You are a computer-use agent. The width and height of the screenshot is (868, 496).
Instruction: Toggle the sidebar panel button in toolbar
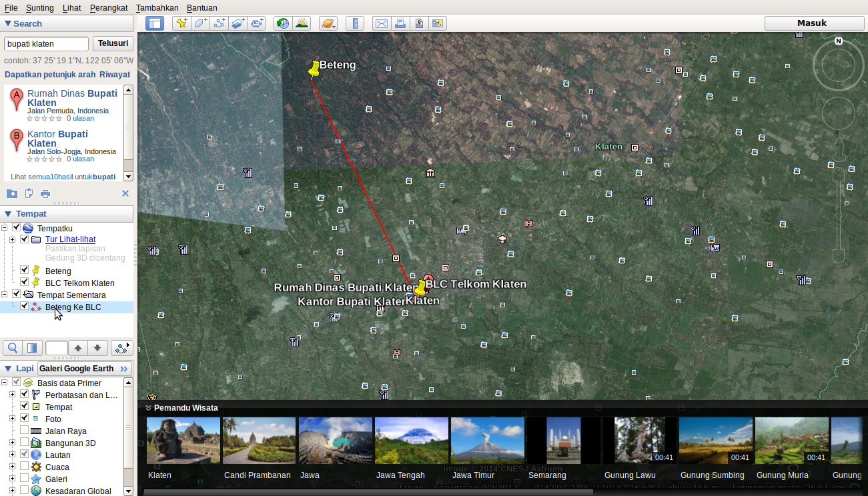155,23
